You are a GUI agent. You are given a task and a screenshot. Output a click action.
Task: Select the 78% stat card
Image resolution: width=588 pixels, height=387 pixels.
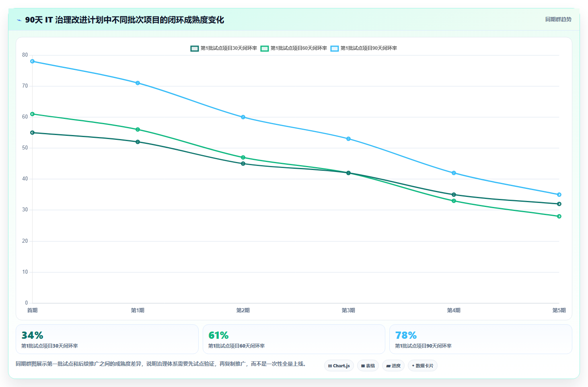(481, 339)
